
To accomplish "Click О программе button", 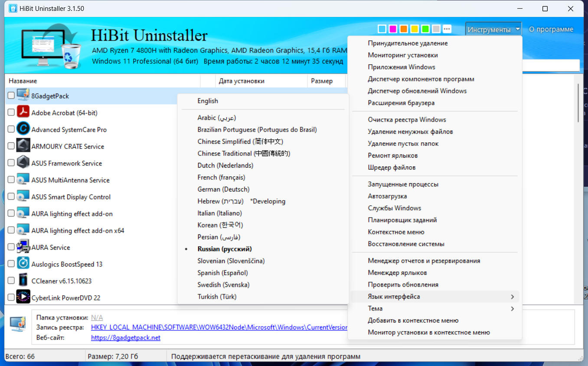I will click(x=551, y=30).
